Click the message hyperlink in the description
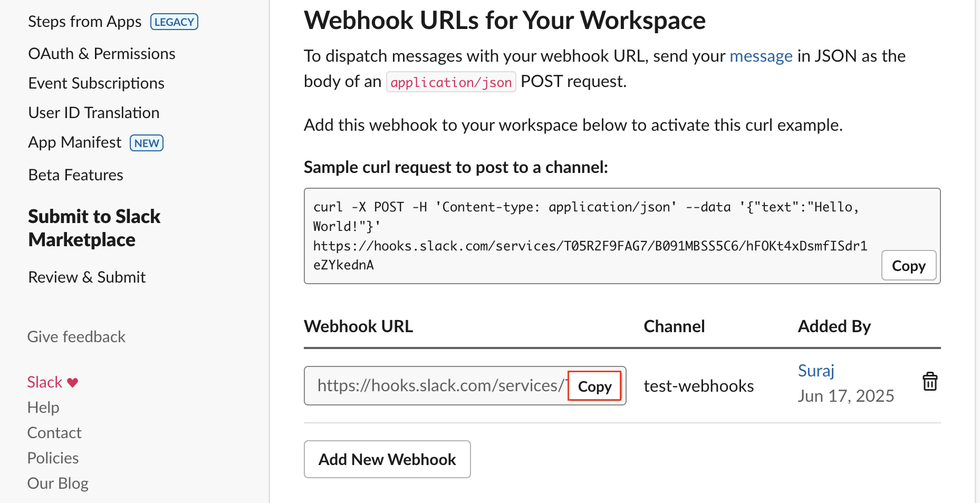This screenshot has width=980, height=503. click(761, 55)
